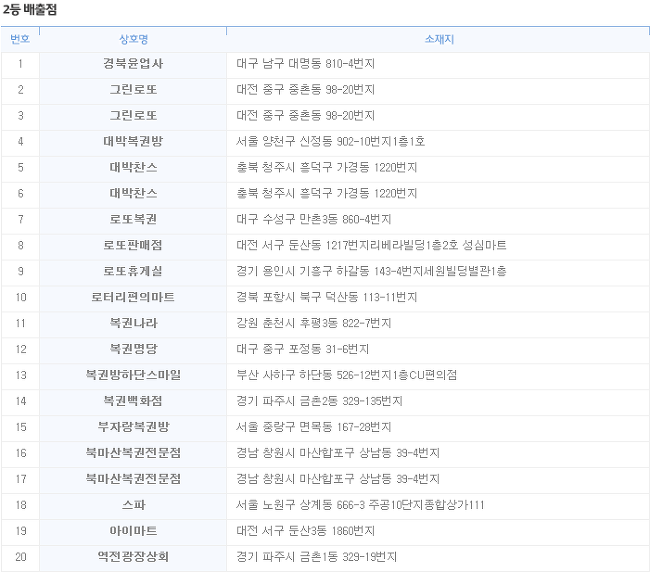Select the address in row 2
The image size is (650, 572).
tap(306, 90)
